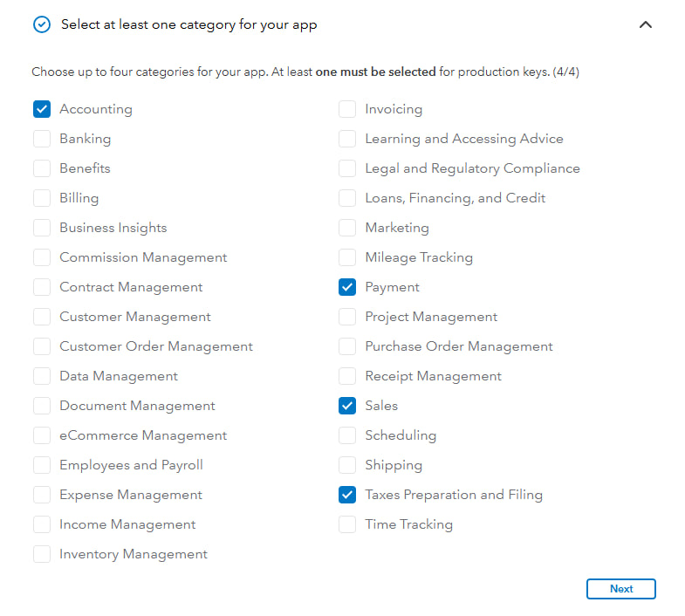
Task: Select the Shipping checkbox
Action: coord(347,465)
